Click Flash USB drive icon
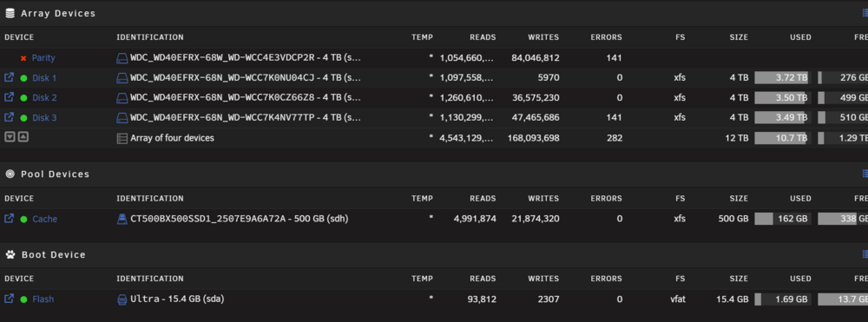The height and width of the screenshot is (322, 868). tap(122, 299)
